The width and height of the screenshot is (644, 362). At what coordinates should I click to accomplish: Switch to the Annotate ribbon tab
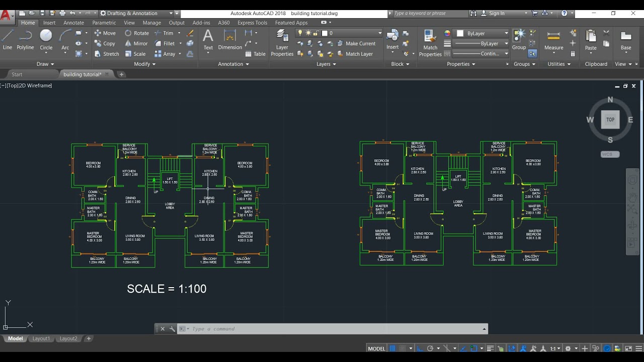73,23
